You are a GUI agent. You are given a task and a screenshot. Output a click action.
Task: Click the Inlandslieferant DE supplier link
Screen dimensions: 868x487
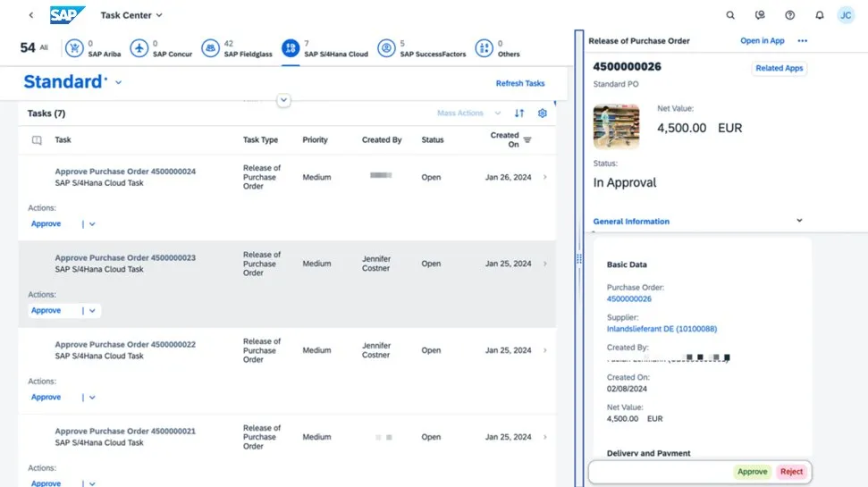click(x=662, y=329)
